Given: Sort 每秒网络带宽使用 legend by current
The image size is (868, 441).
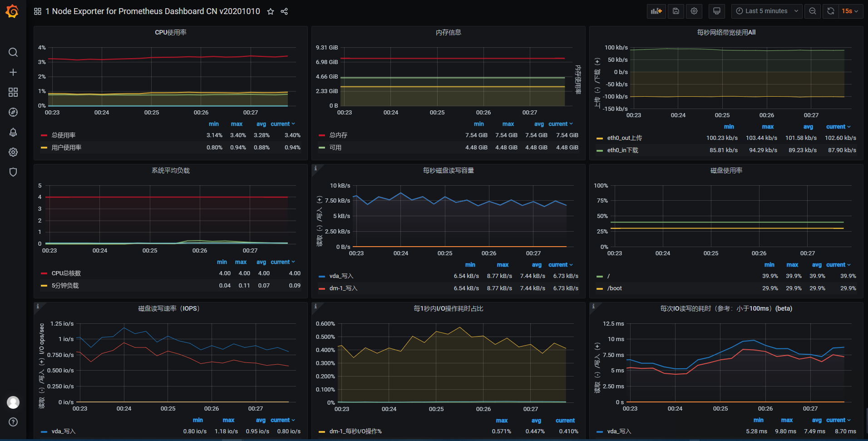Looking at the screenshot, I should [x=838, y=127].
